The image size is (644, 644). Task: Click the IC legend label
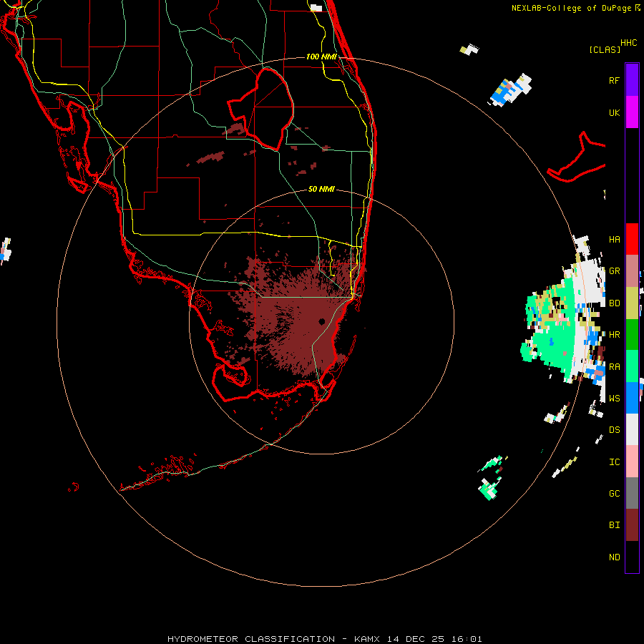[614, 462]
